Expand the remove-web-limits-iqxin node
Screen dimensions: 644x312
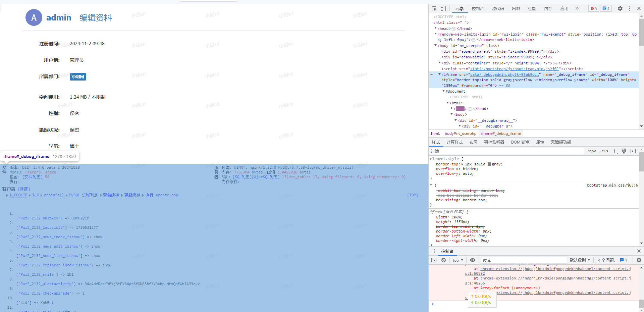click(435, 34)
